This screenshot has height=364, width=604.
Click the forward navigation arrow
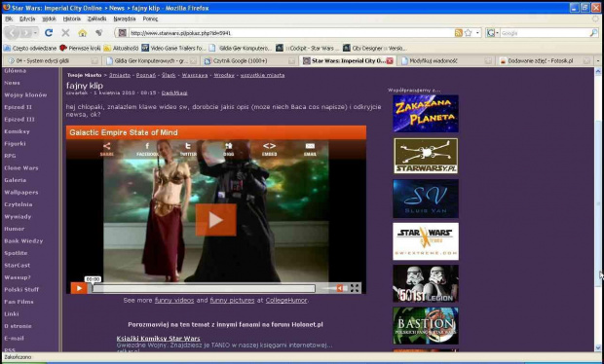coord(25,33)
